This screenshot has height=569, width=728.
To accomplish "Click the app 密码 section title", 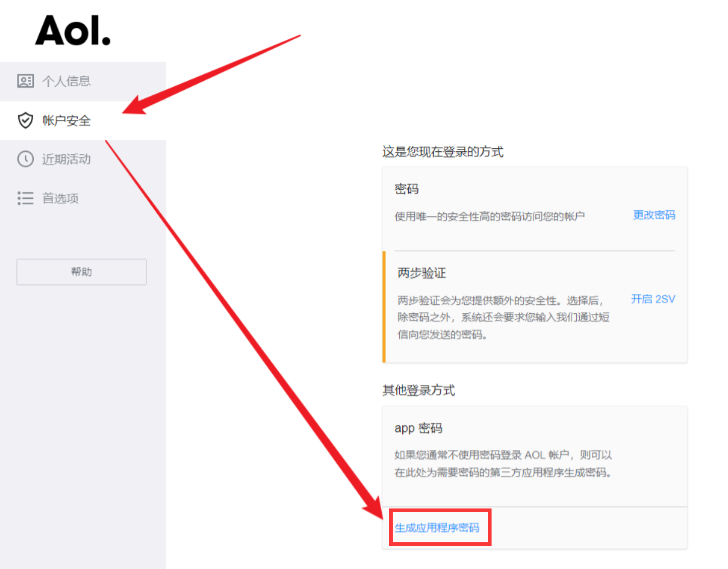I will tap(418, 428).
